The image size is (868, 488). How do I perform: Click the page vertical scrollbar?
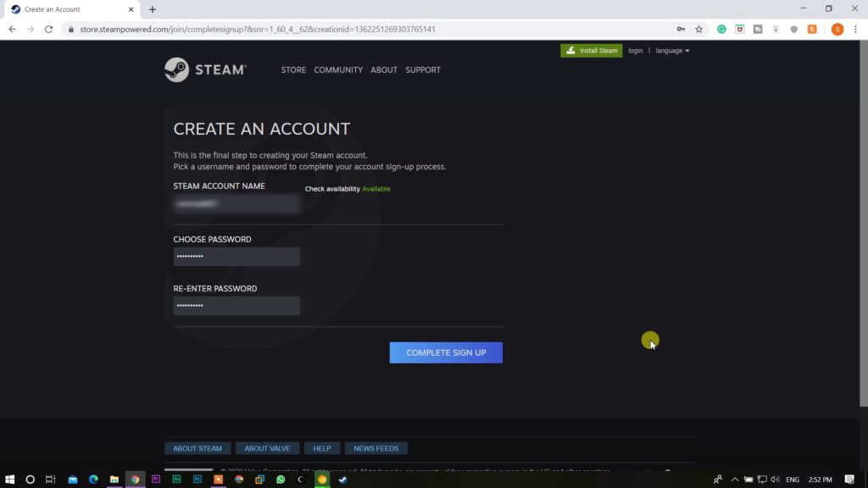(864, 224)
